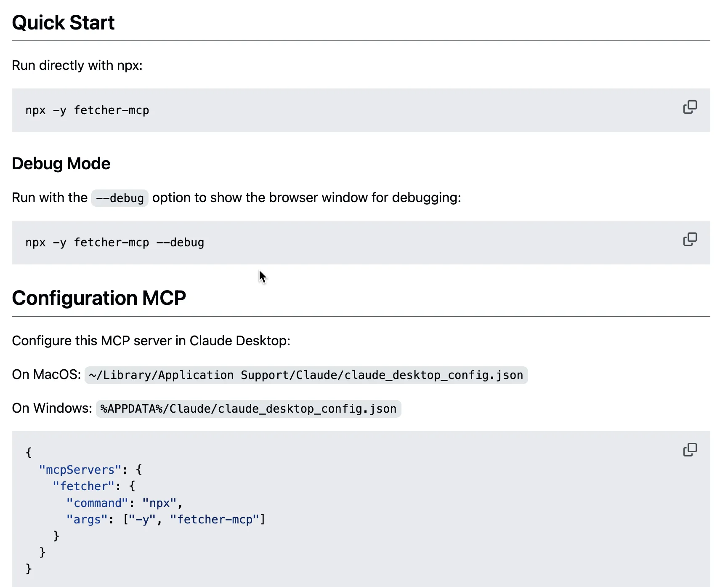The width and height of the screenshot is (728, 587).
Task: Click the Quick Start heading
Action: click(x=63, y=23)
